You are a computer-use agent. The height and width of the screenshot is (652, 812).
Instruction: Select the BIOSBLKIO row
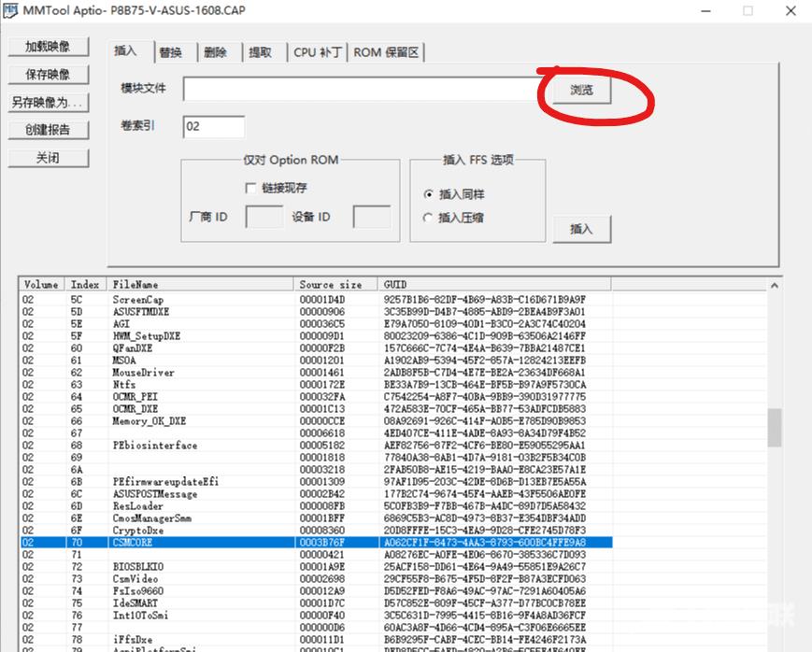(316, 567)
